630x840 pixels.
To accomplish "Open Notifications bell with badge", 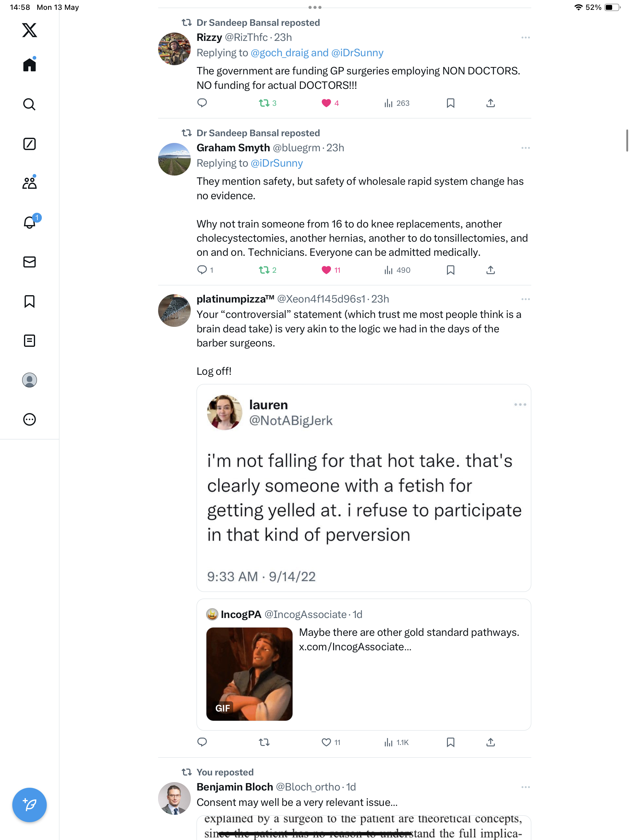I will pyautogui.click(x=30, y=222).
